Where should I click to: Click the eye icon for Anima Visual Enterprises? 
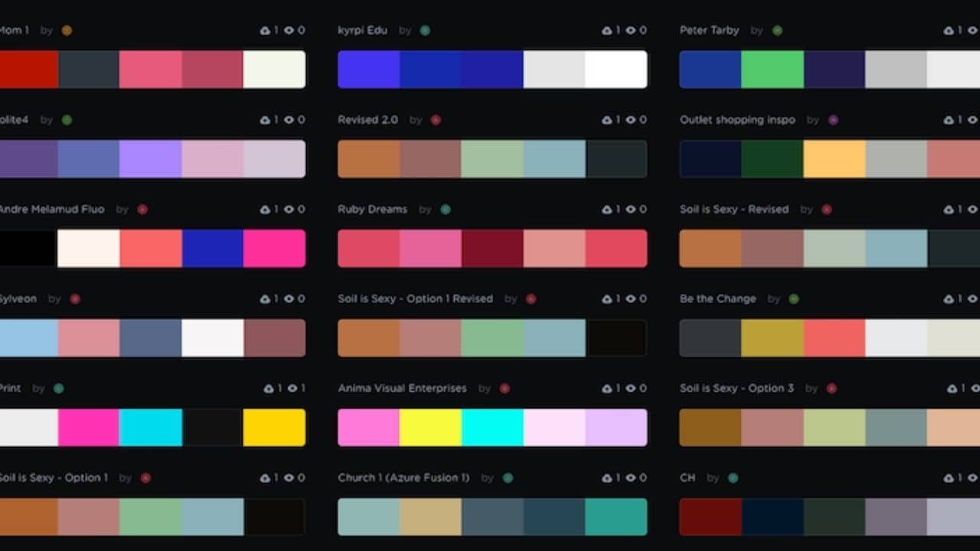(x=631, y=389)
